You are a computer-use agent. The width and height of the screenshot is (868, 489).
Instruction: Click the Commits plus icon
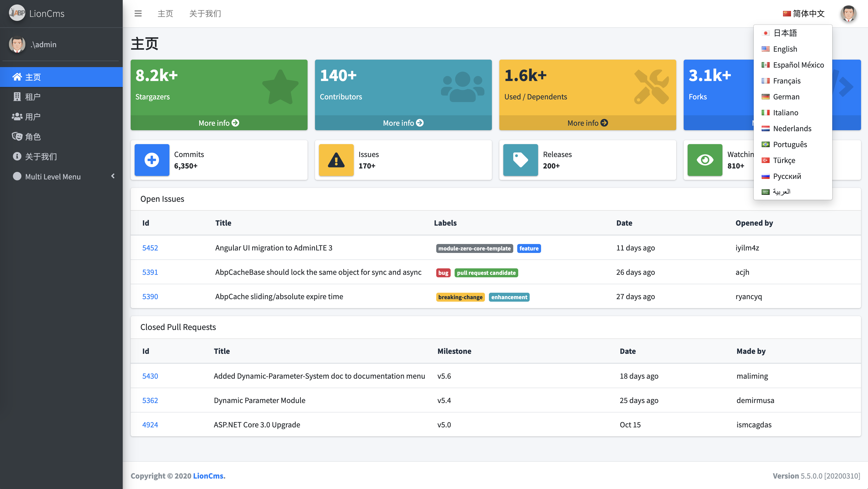pyautogui.click(x=152, y=160)
